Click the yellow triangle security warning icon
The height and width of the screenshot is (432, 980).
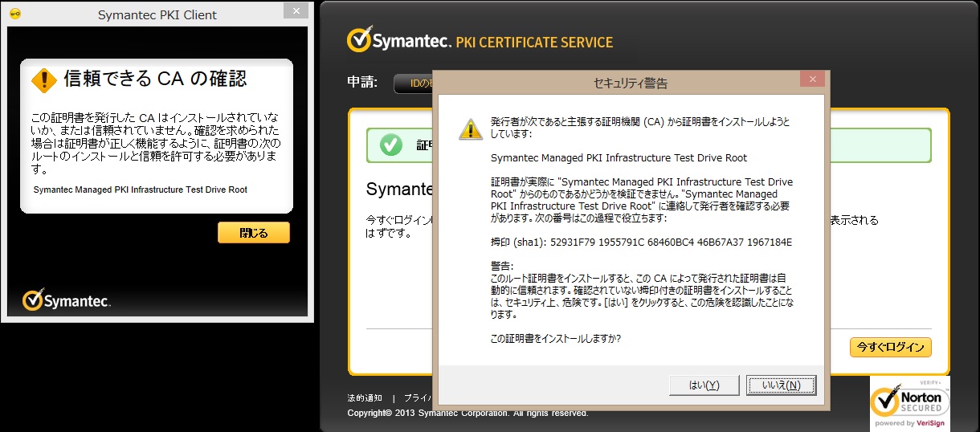pyautogui.click(x=470, y=129)
